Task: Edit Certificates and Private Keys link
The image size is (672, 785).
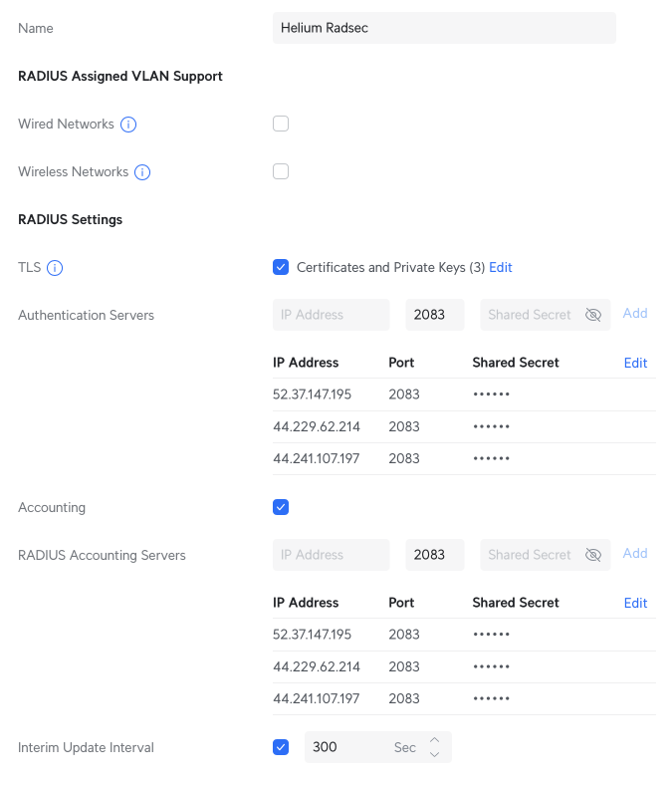Action: [x=501, y=267]
